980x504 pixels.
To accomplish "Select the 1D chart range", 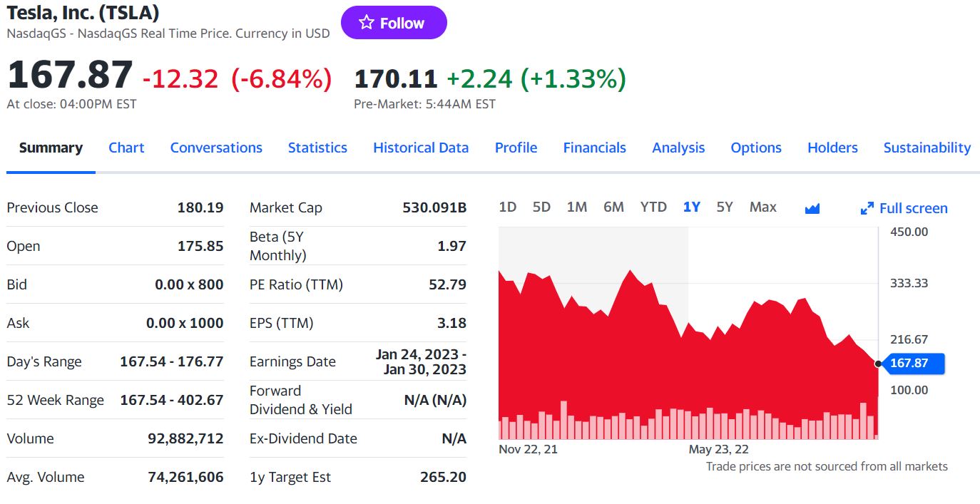I will coord(507,207).
